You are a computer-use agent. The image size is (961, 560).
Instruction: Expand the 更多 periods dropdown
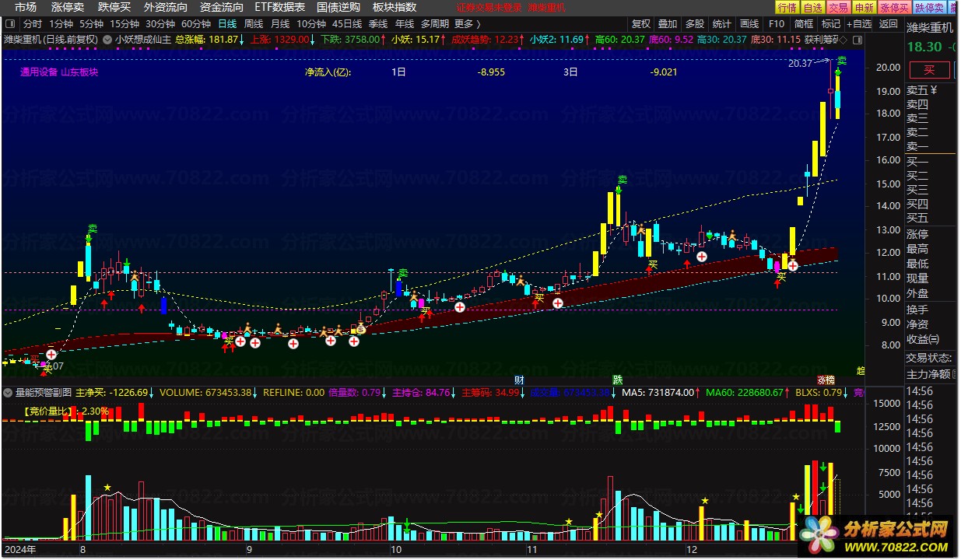tap(468, 23)
